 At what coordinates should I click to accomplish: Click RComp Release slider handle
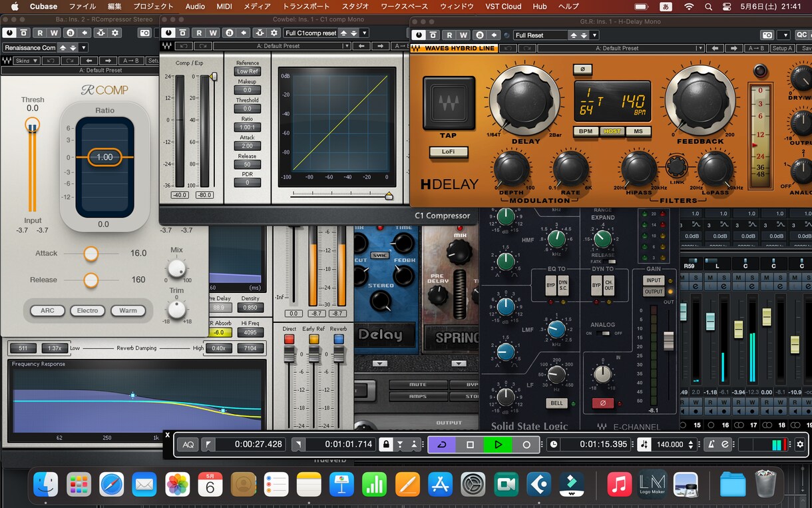tap(91, 280)
